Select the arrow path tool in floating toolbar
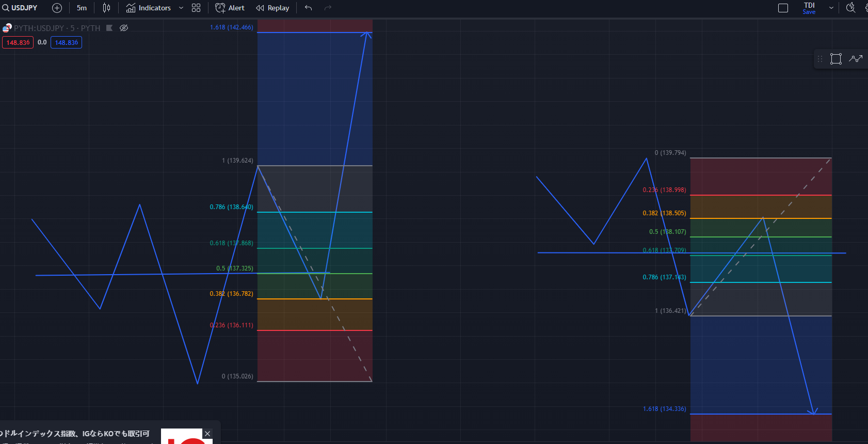This screenshot has height=444, width=868. 856,59
